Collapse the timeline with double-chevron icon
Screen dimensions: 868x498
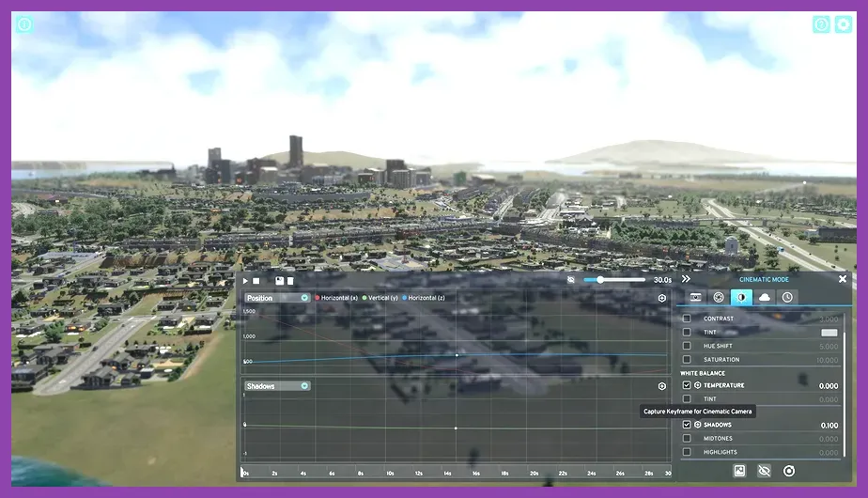(686, 279)
